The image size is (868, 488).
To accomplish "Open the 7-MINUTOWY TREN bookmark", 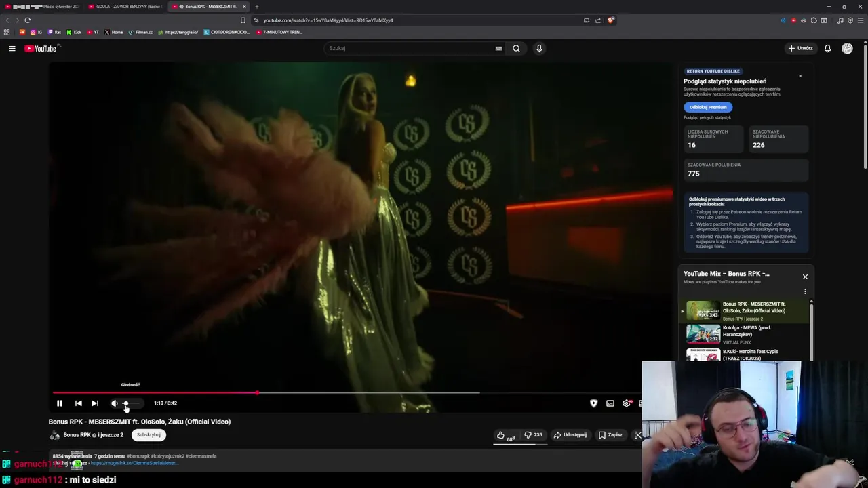I will [x=279, y=32].
